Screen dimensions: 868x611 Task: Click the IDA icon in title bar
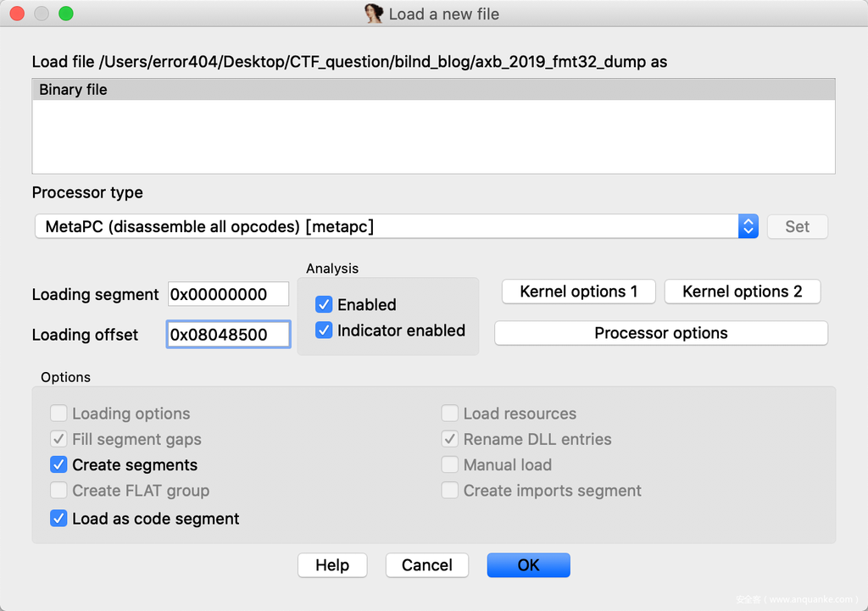(374, 14)
